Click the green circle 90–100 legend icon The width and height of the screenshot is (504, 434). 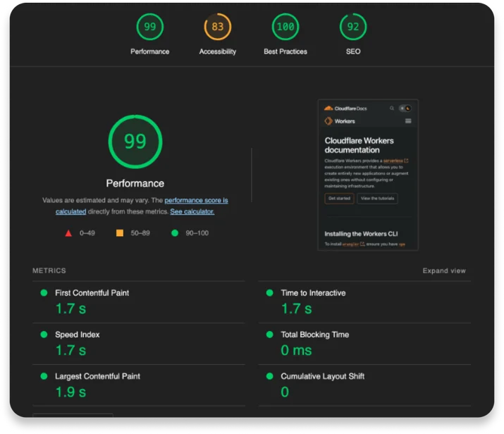coord(175,233)
